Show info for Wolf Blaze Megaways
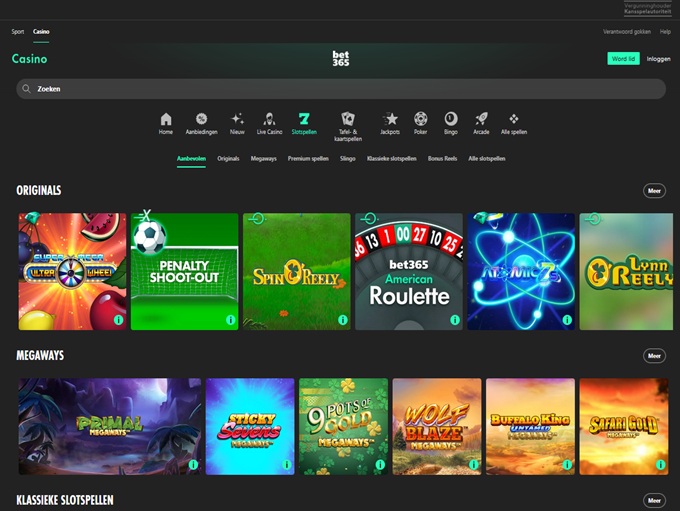 (474, 465)
